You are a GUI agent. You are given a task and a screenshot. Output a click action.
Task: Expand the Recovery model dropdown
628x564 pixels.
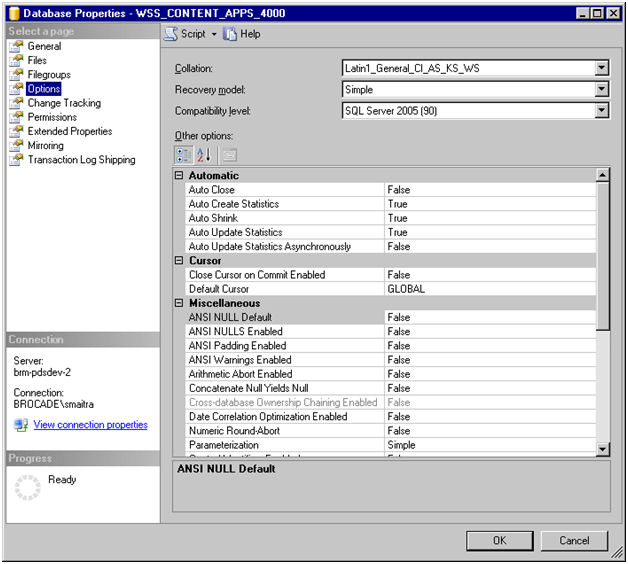tap(601, 89)
